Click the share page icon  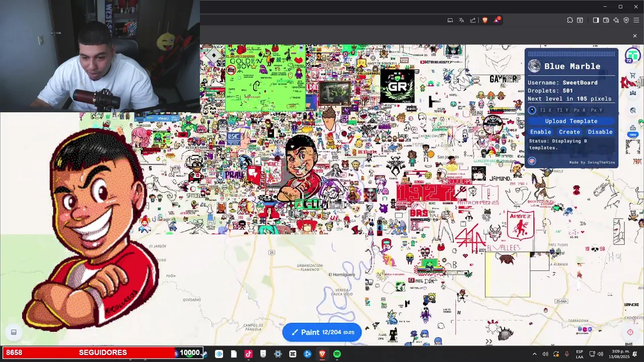pos(473,20)
